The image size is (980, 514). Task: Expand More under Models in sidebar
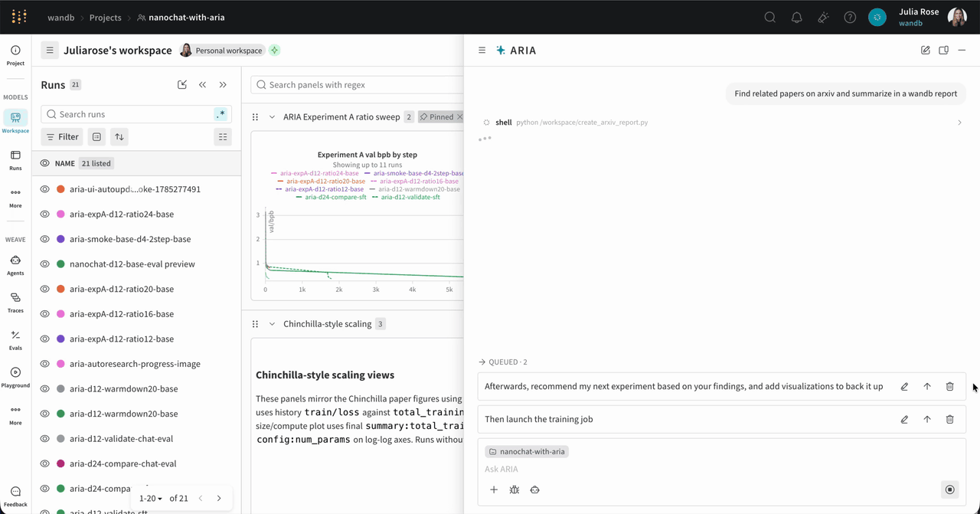tap(15, 197)
